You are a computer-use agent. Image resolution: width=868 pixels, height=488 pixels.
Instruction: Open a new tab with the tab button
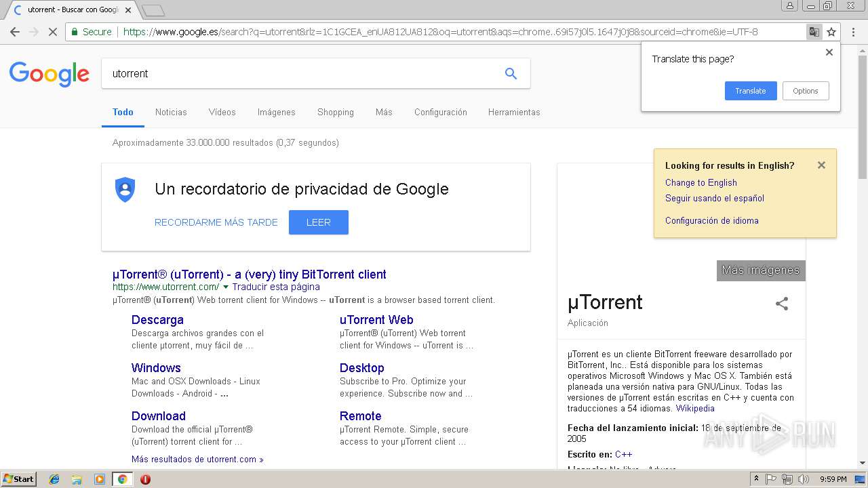pyautogui.click(x=154, y=10)
